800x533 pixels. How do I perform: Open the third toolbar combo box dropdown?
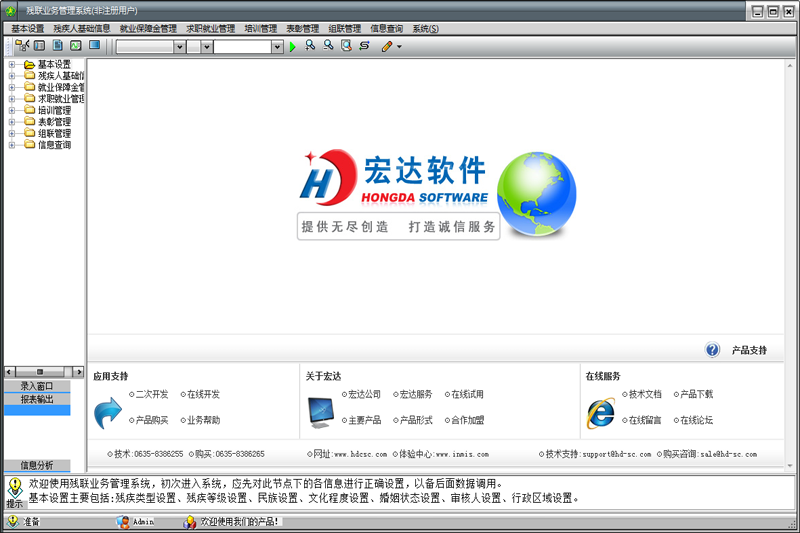pyautogui.click(x=277, y=47)
